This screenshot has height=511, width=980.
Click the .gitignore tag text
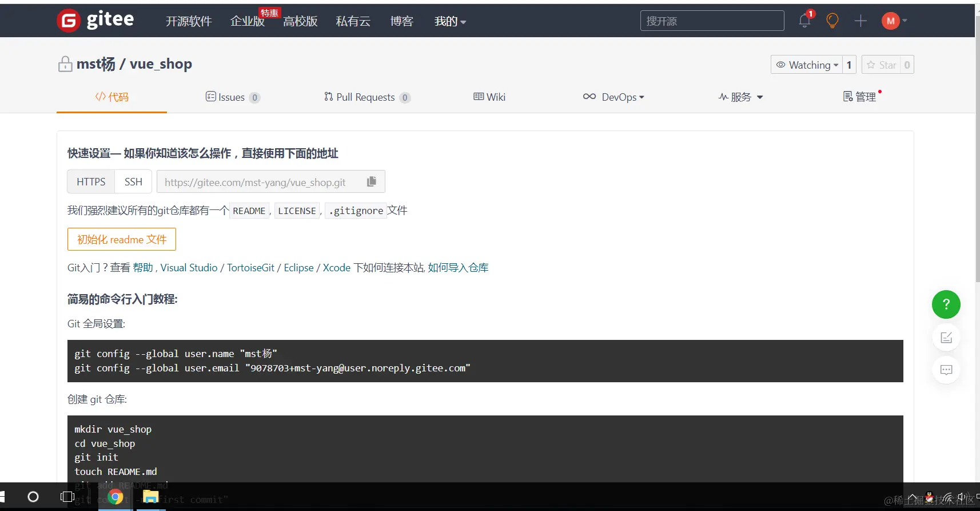point(356,211)
